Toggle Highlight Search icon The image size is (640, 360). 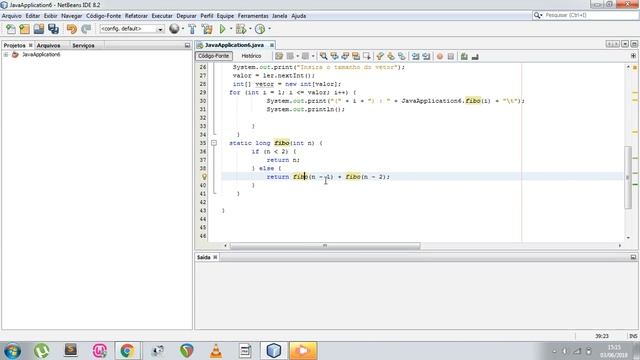click(x=356, y=56)
